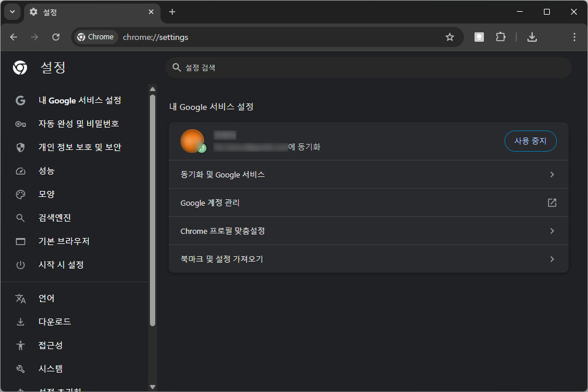Open 언어 settings section
Screen dimensions: 588x392
click(75, 299)
